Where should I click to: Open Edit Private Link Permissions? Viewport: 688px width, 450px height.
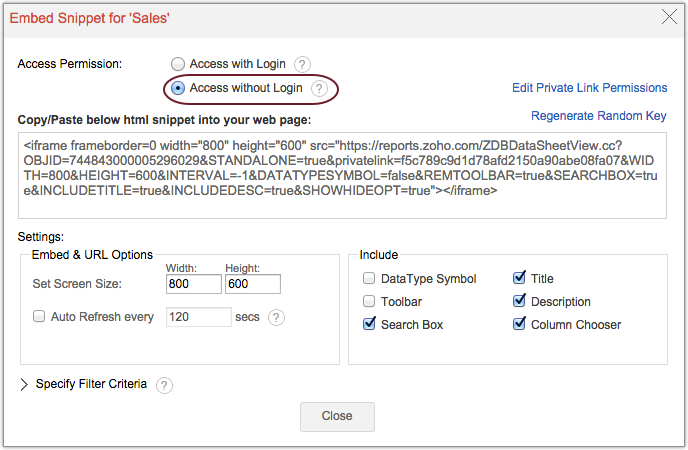click(589, 88)
